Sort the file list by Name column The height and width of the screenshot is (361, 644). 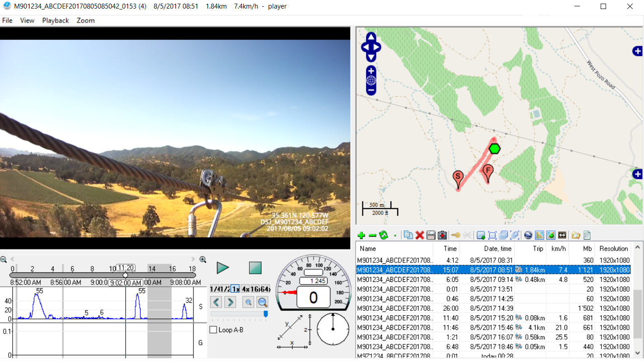pyautogui.click(x=394, y=248)
